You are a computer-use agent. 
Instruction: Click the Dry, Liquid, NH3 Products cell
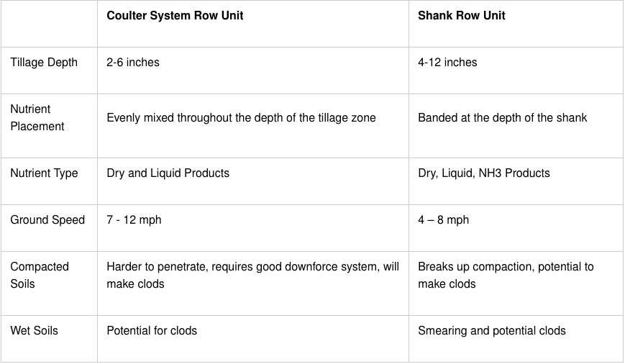[483, 173]
